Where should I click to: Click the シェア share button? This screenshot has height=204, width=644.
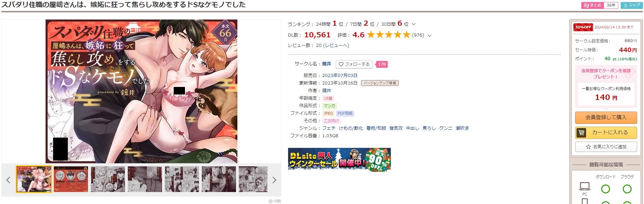click(x=632, y=5)
